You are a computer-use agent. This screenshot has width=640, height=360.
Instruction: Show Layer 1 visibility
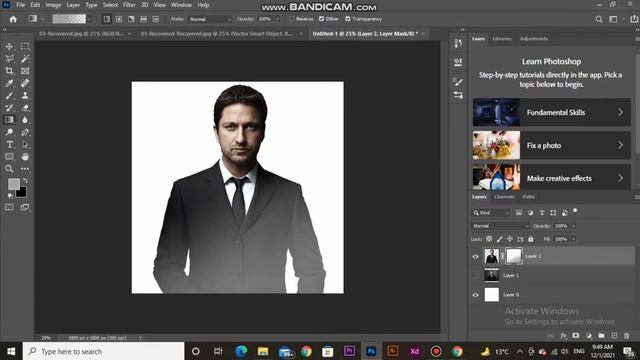coord(476,276)
